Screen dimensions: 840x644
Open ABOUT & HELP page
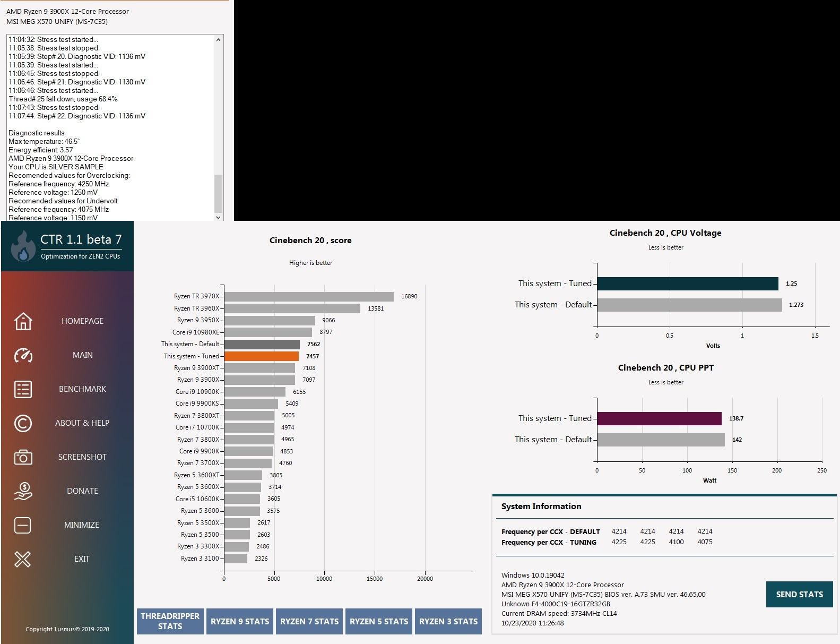click(x=82, y=423)
